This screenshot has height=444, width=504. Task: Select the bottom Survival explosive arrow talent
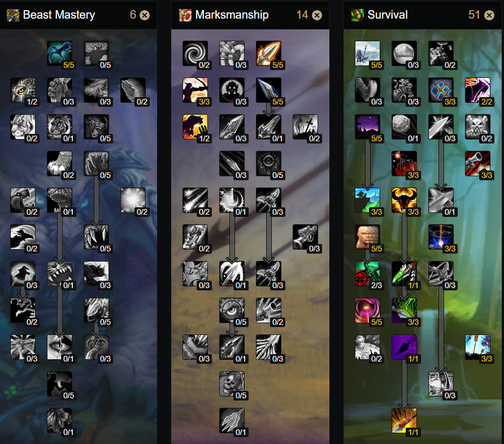pyautogui.click(x=404, y=420)
